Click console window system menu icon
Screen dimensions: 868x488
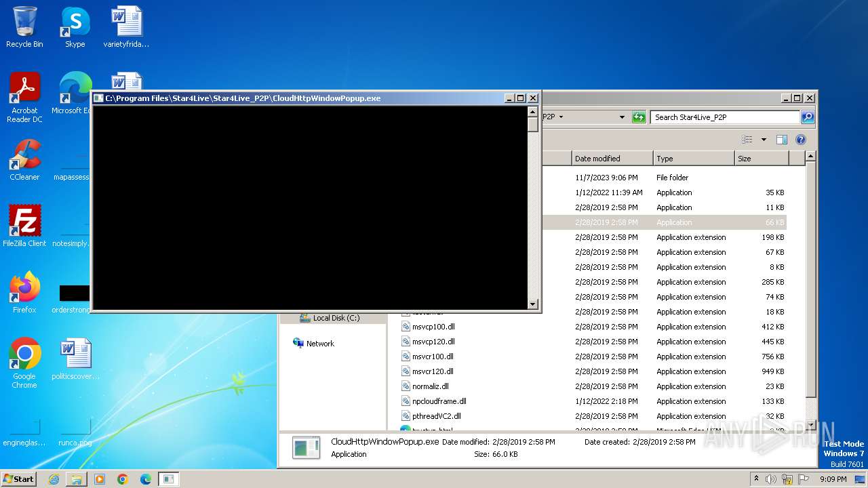[x=98, y=98]
